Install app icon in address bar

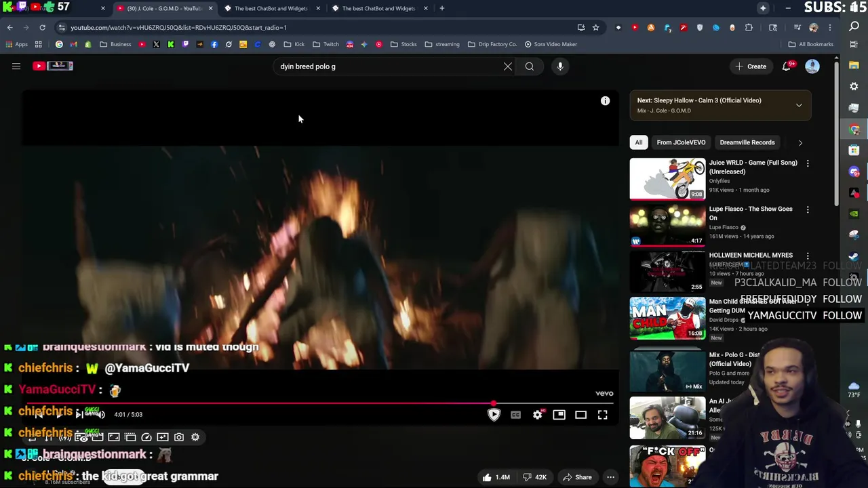click(x=581, y=28)
